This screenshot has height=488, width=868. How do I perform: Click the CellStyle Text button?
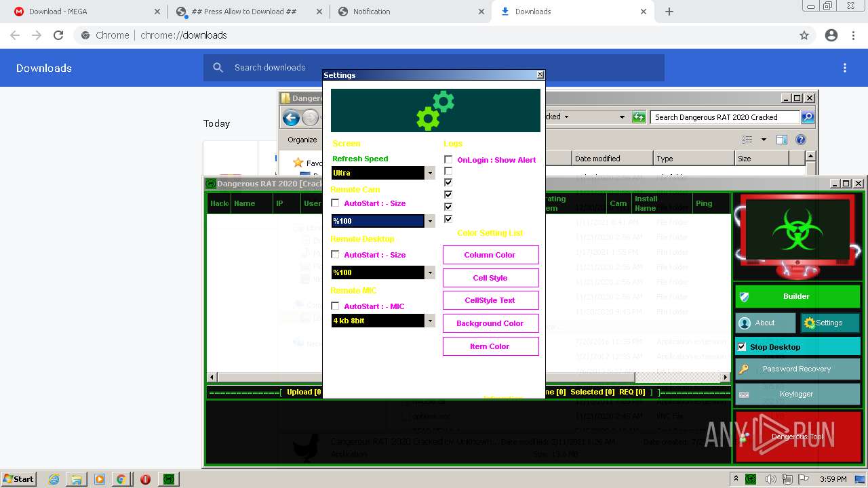[490, 300]
